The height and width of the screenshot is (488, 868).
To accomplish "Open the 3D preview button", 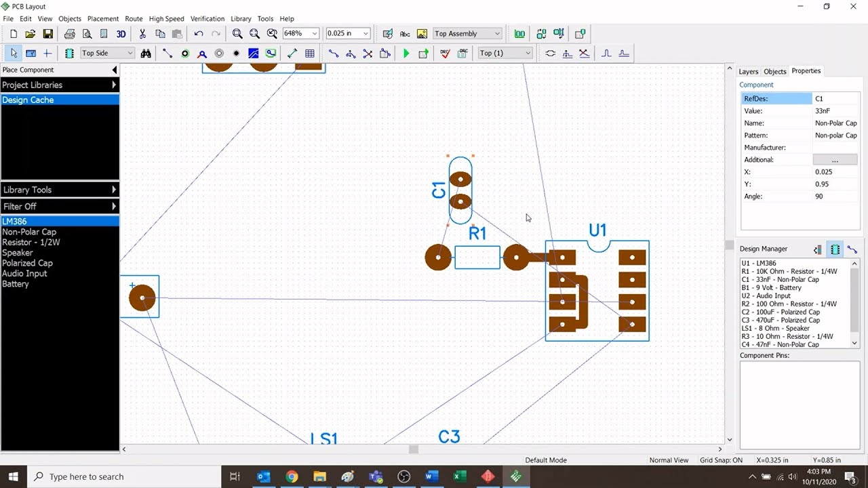I will pyautogui.click(x=121, y=33).
